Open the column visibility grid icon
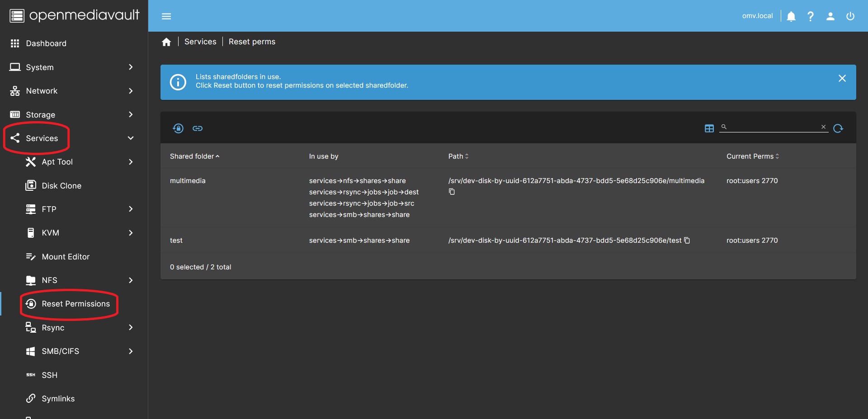 tap(709, 128)
